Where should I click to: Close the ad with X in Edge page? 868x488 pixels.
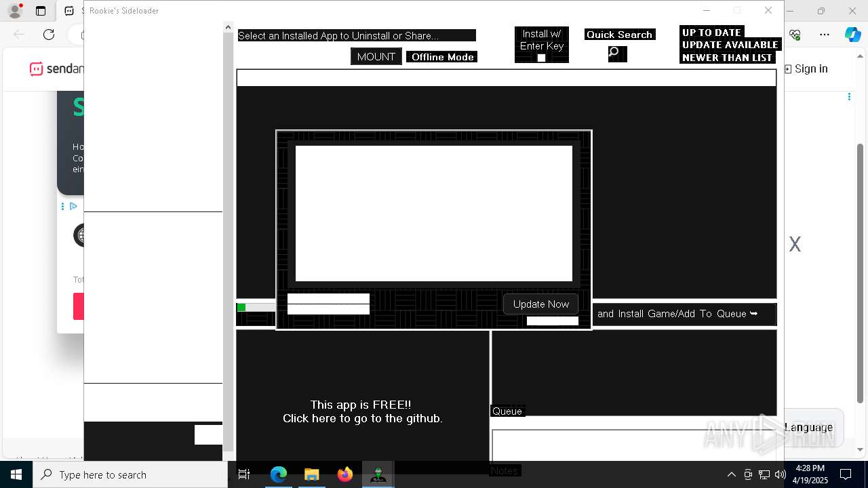pyautogui.click(x=795, y=244)
